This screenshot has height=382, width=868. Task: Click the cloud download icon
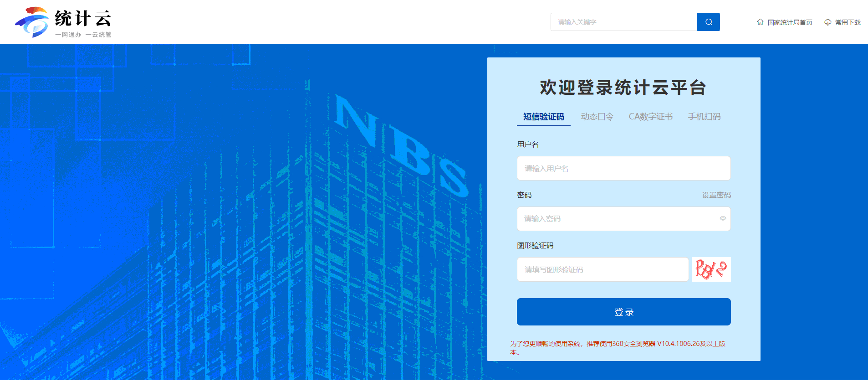[x=827, y=22]
